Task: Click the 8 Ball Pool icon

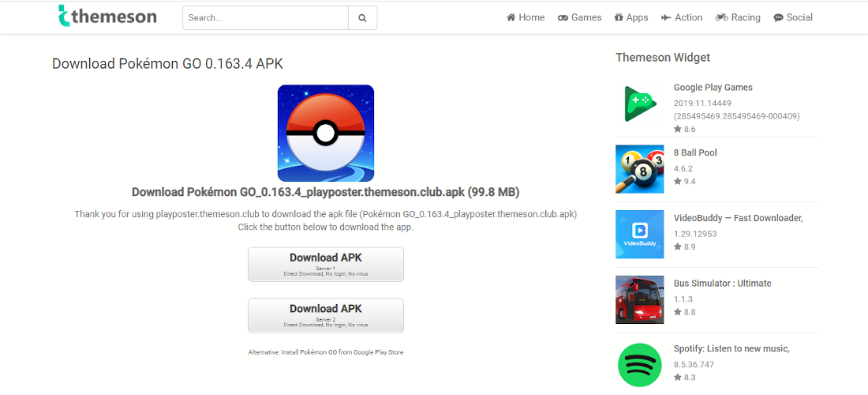Action: [639, 169]
